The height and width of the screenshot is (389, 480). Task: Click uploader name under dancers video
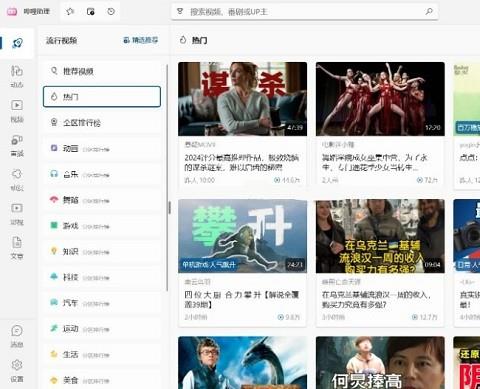click(x=338, y=145)
